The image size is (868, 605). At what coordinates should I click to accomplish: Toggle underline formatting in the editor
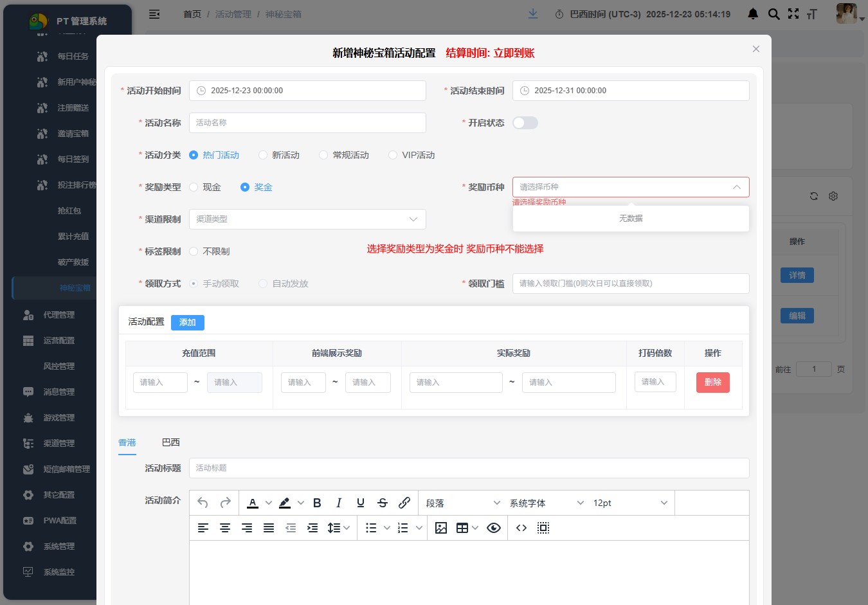pyautogui.click(x=361, y=503)
